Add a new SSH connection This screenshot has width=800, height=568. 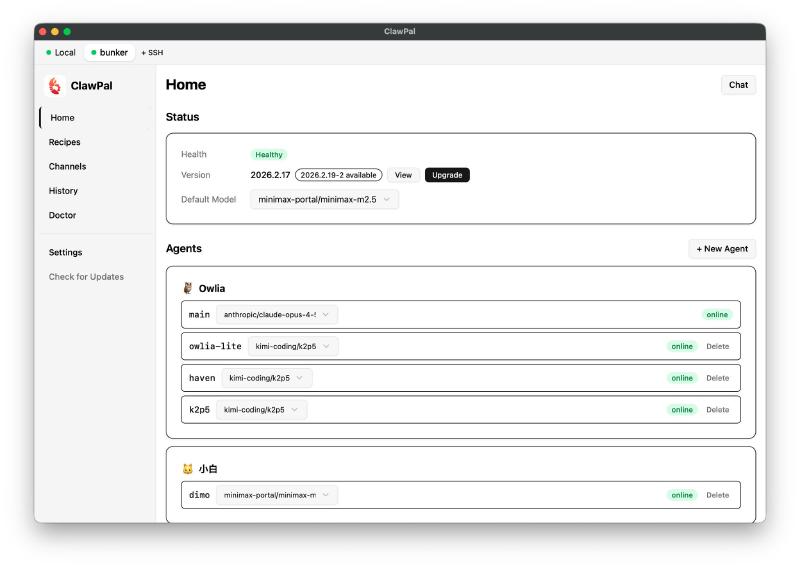[x=152, y=52]
